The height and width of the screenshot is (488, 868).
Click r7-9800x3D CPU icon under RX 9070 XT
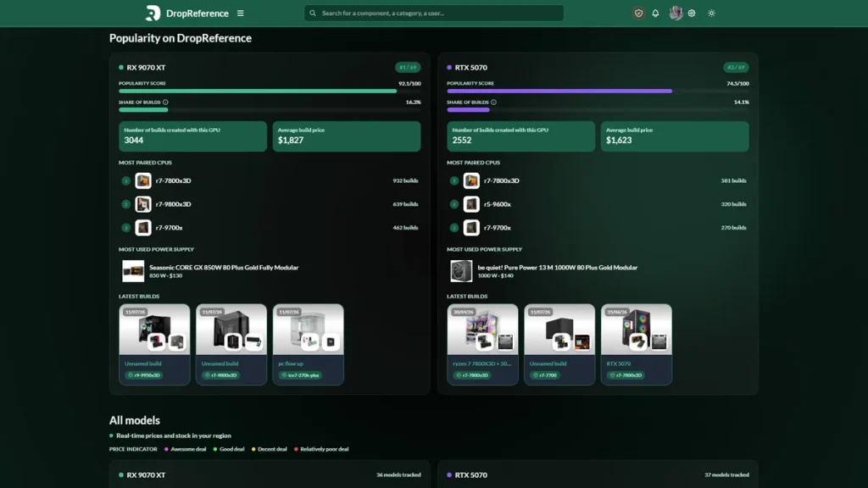click(x=142, y=204)
